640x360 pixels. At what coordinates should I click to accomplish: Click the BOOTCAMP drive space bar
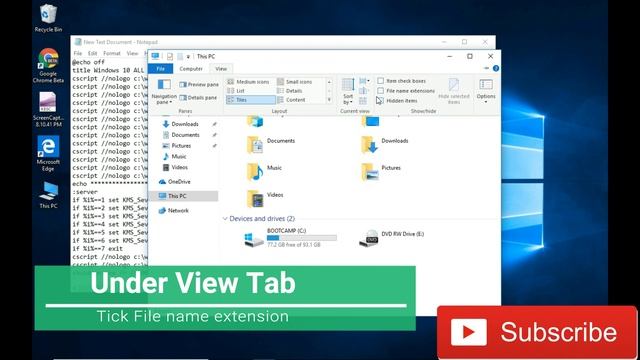point(302,238)
